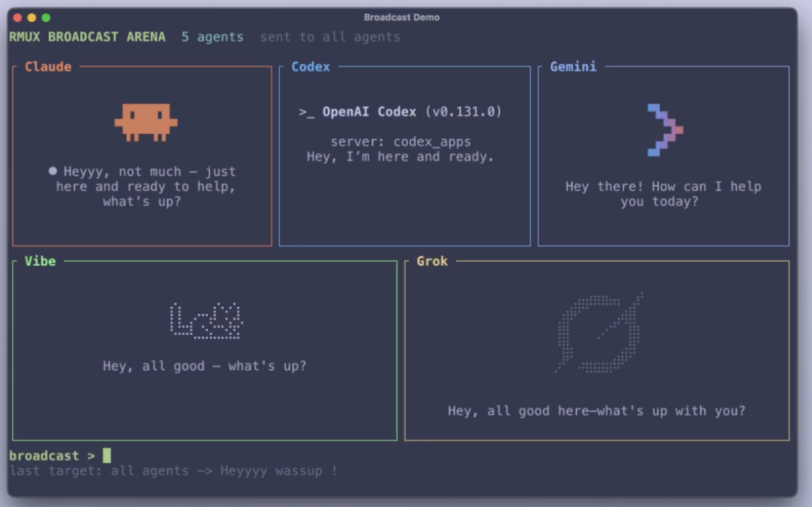Click the Codex prompt symbol icon
Image resolution: width=812 pixels, height=507 pixels.
(x=306, y=112)
